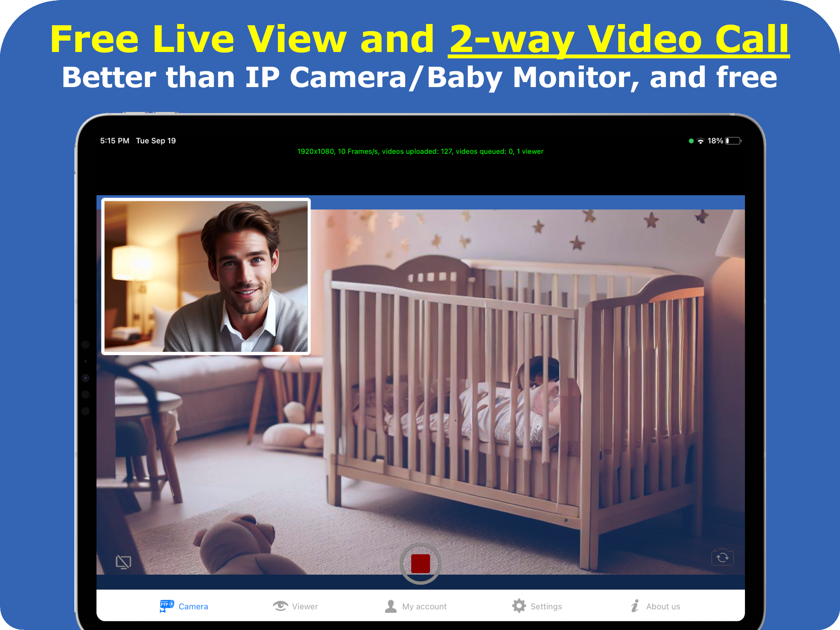The width and height of the screenshot is (840, 630).
Task: Open the Settings tab
Action: click(x=540, y=606)
